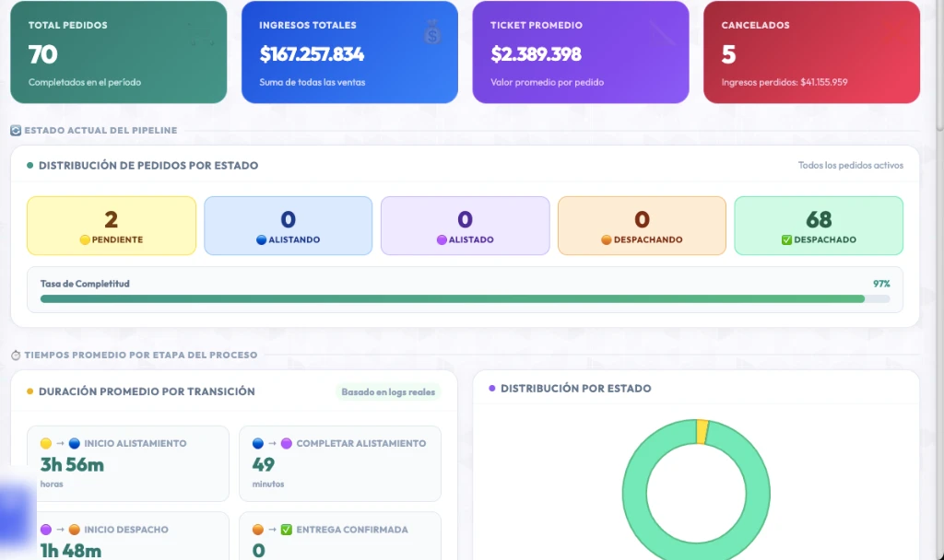Click the purple dot in Inicio Despacho
944x560 pixels.
point(46,530)
